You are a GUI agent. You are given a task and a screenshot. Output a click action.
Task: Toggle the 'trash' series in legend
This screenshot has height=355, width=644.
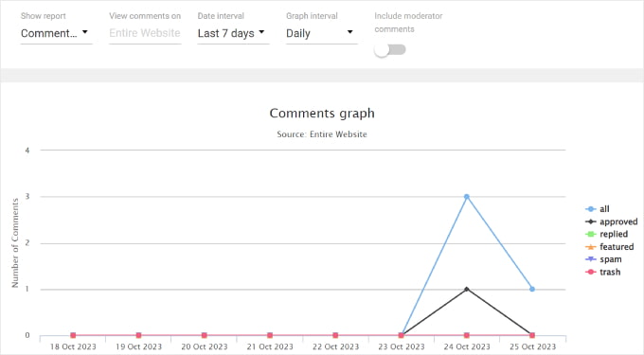603,272
